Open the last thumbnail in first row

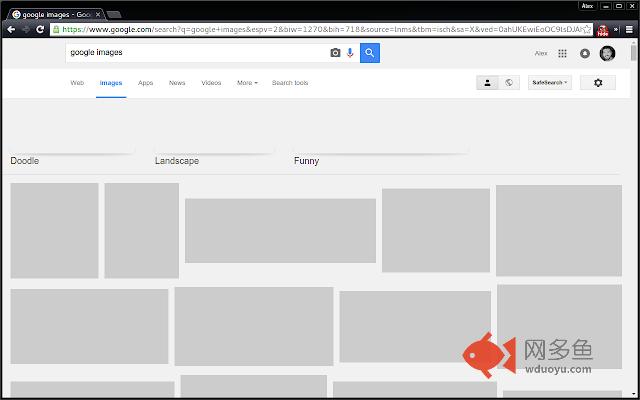click(559, 231)
